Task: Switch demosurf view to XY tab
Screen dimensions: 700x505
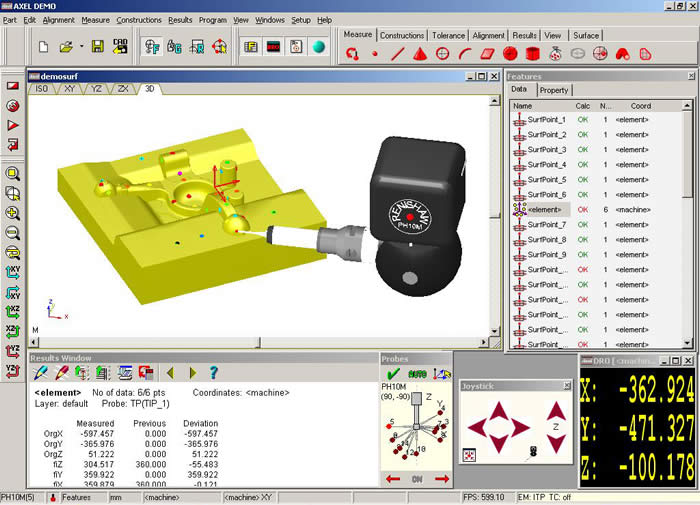Action: click(x=69, y=89)
